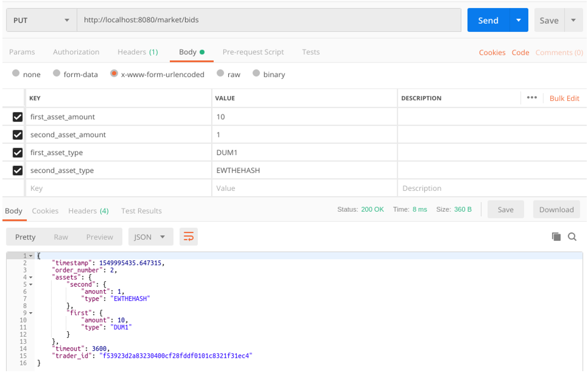Click the blue Send button
The height and width of the screenshot is (373, 588).
pyautogui.click(x=488, y=20)
